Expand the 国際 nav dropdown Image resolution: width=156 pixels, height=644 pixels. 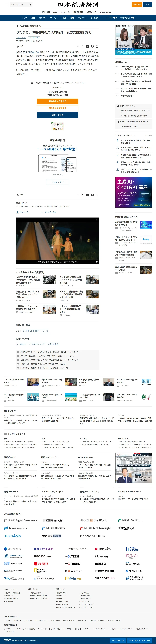click(x=73, y=18)
